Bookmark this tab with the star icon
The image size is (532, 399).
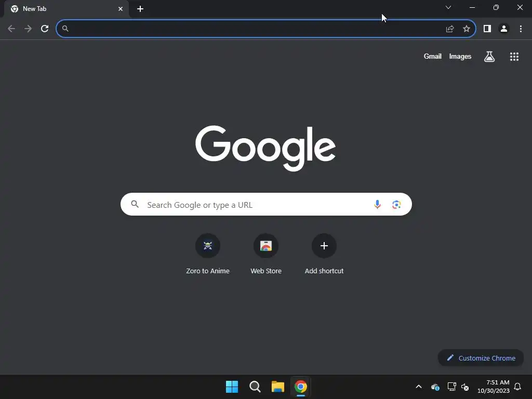point(467,29)
